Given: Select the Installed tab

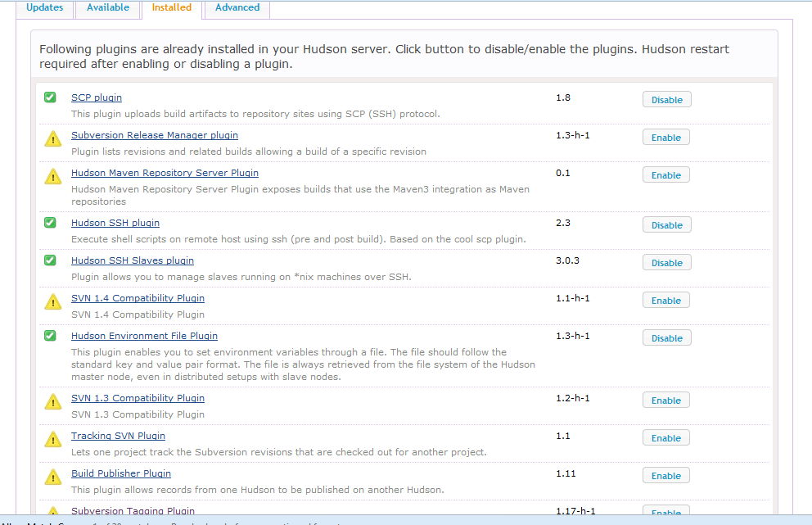Looking at the screenshot, I should 171,7.
